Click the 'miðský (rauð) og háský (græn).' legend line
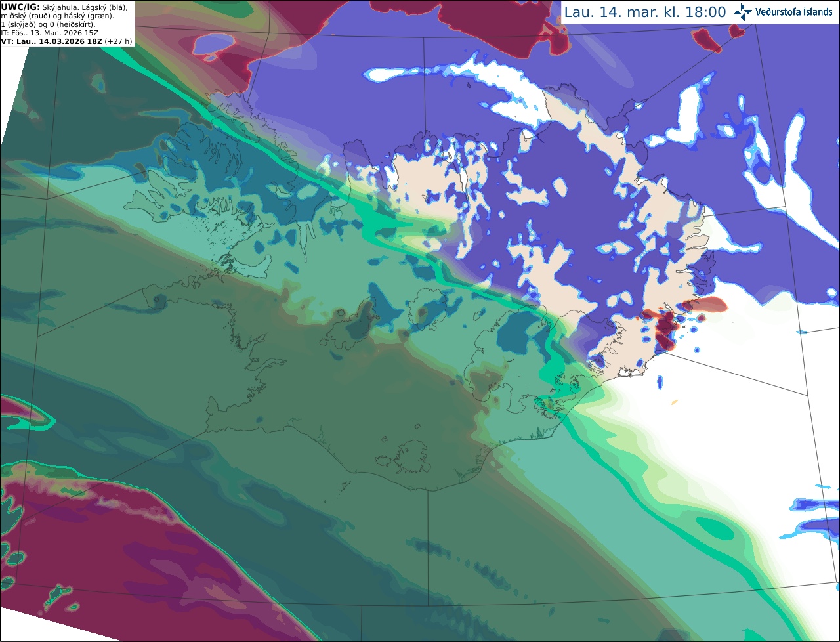This screenshot has height=642, width=840. (58, 16)
